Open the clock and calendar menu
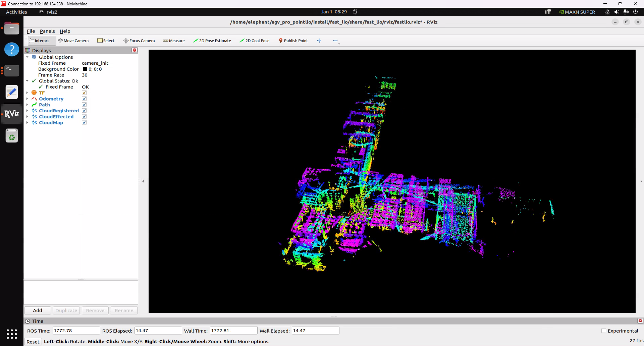Screen dimensions: 644x346 [334, 12]
